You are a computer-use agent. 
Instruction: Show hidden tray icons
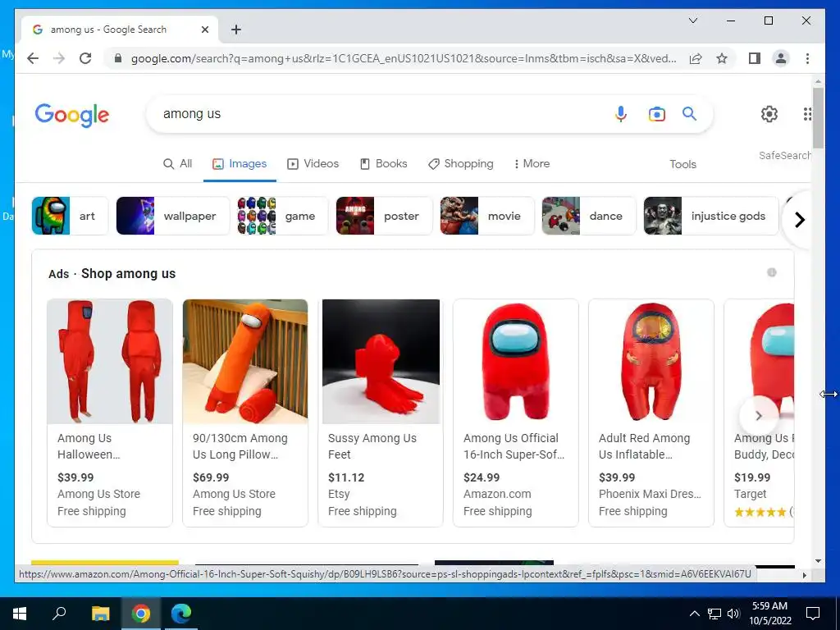coord(694,614)
